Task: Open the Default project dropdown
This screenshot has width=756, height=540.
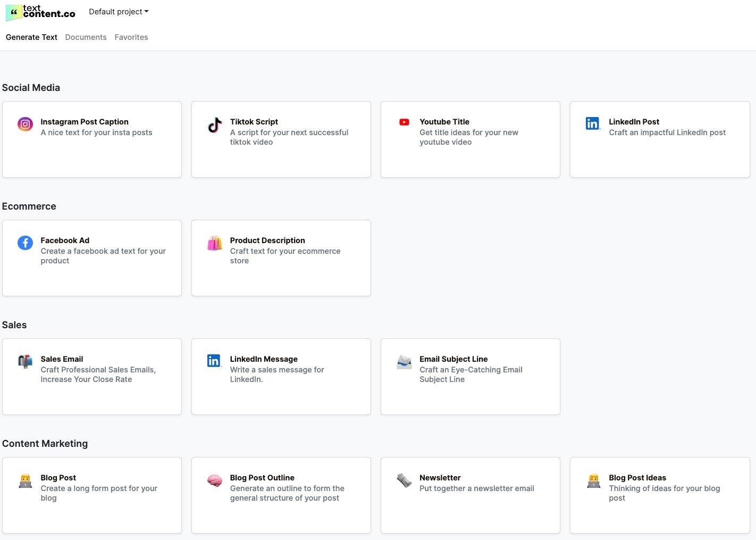Action: [x=119, y=12]
